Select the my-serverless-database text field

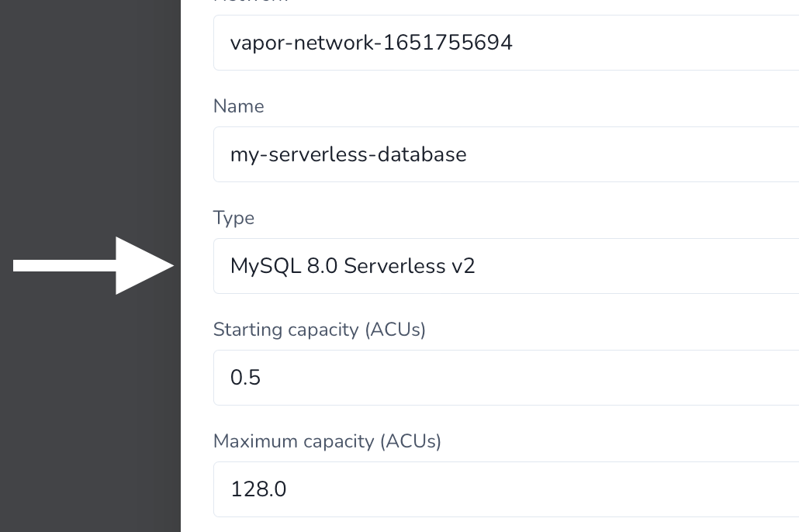click(x=348, y=154)
